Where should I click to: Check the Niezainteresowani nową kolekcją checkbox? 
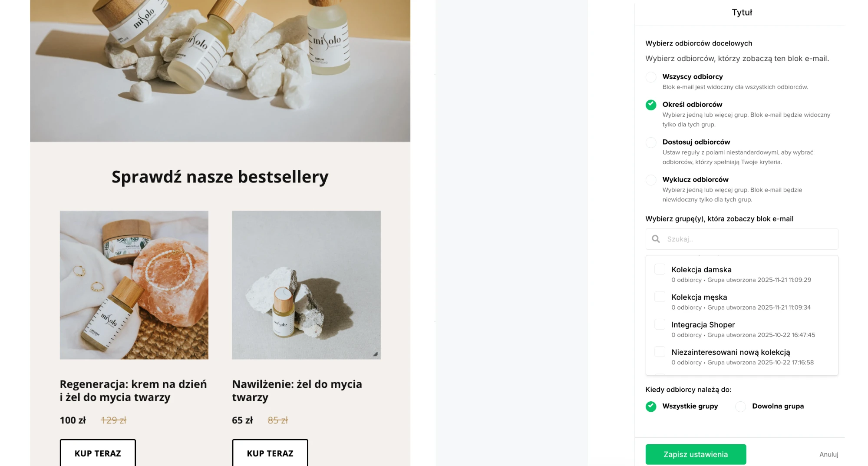[x=660, y=351]
